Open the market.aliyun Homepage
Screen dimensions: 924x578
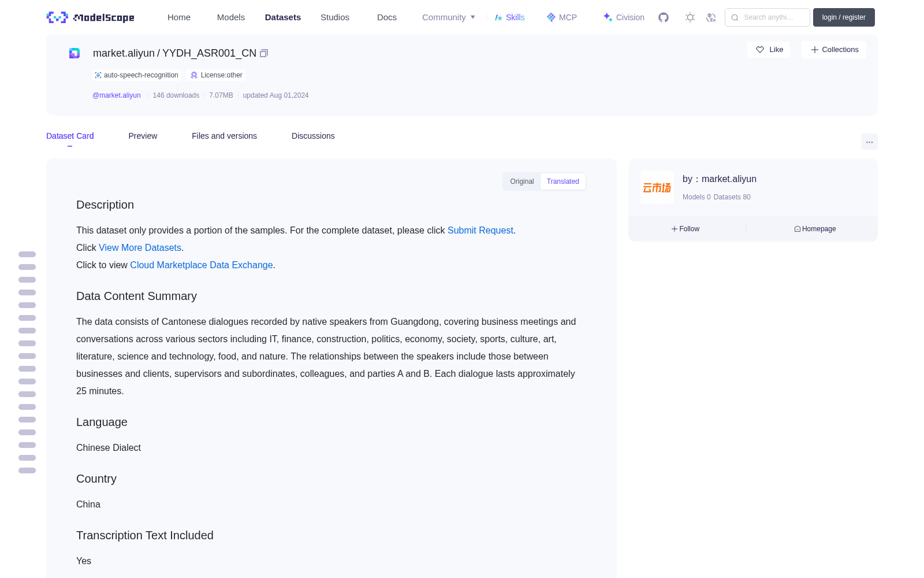tap(815, 229)
